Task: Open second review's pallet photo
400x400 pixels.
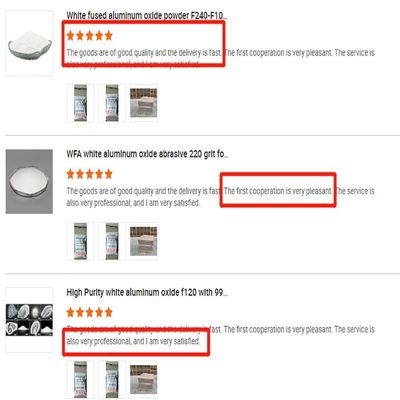Action: point(144,241)
